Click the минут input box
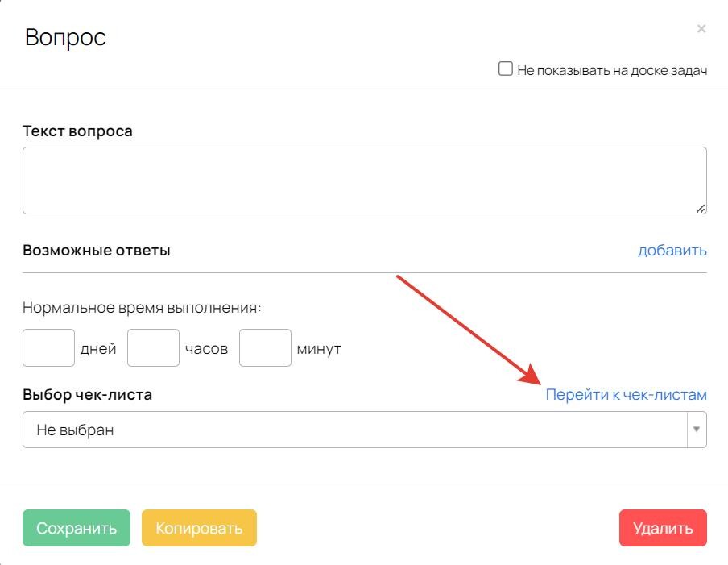Screen dimensions: 728x565 (x=265, y=347)
